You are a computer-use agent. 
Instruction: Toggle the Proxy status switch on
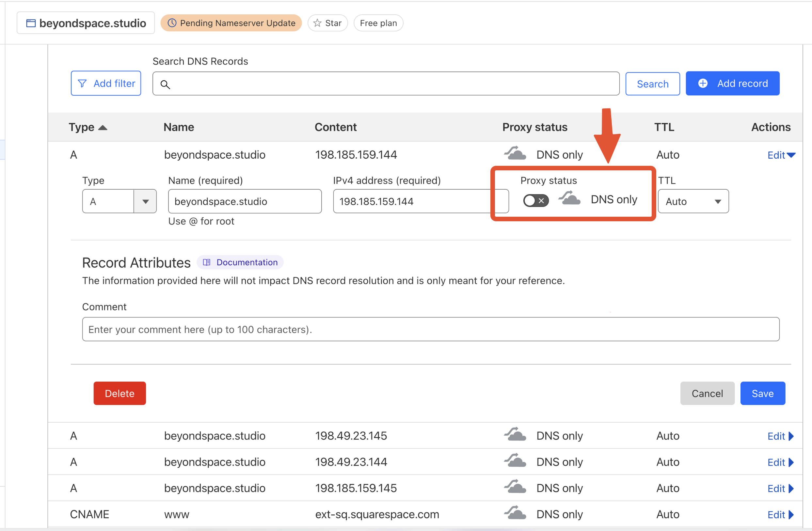coord(536,200)
